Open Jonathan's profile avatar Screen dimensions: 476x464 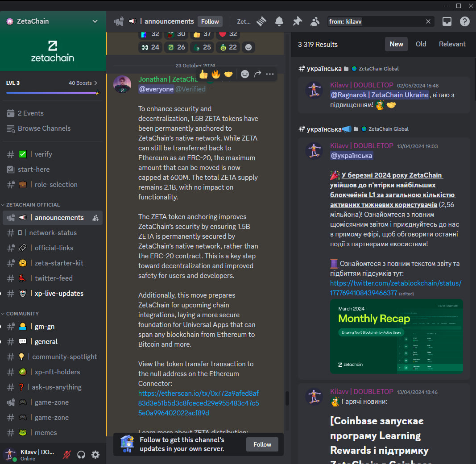[122, 84]
